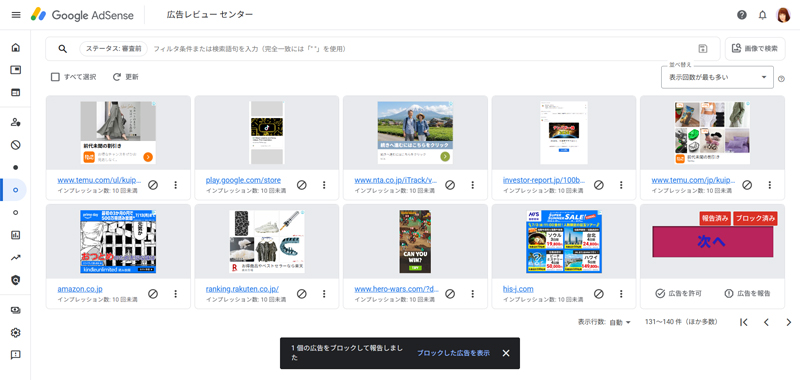
Task: Click the save filter icon in search bar
Action: pyautogui.click(x=703, y=48)
